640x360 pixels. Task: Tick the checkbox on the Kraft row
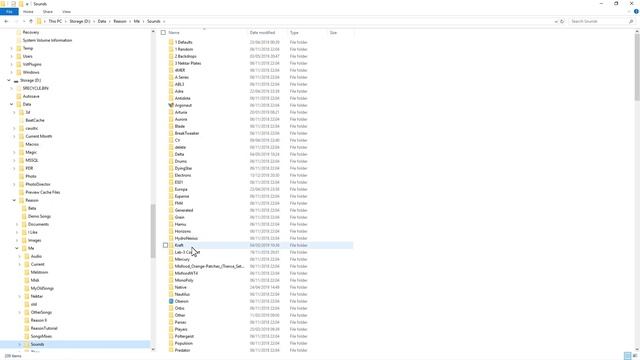[x=165, y=245]
